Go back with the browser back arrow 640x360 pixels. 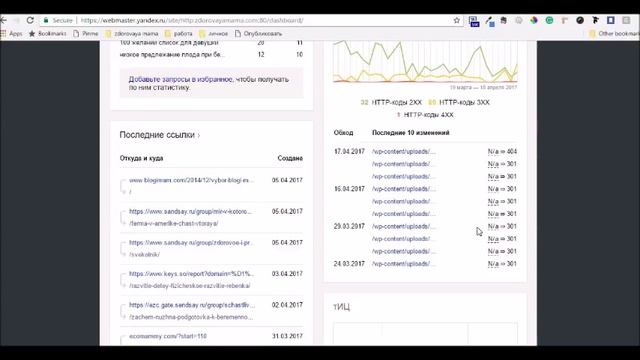click(4, 20)
